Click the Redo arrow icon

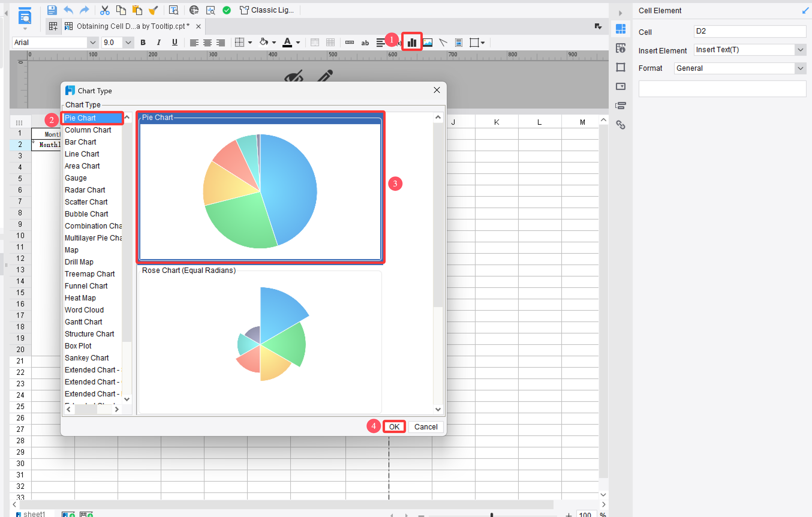click(84, 10)
